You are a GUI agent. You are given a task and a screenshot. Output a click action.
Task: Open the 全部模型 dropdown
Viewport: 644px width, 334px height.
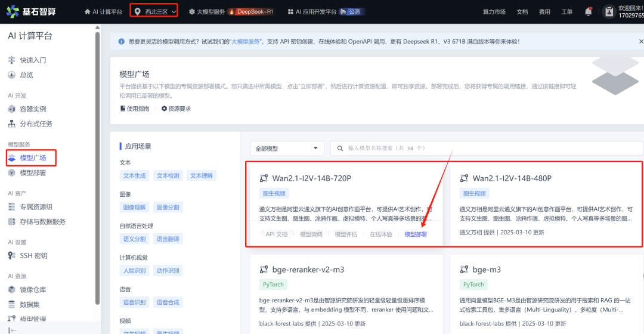pyautogui.click(x=287, y=149)
